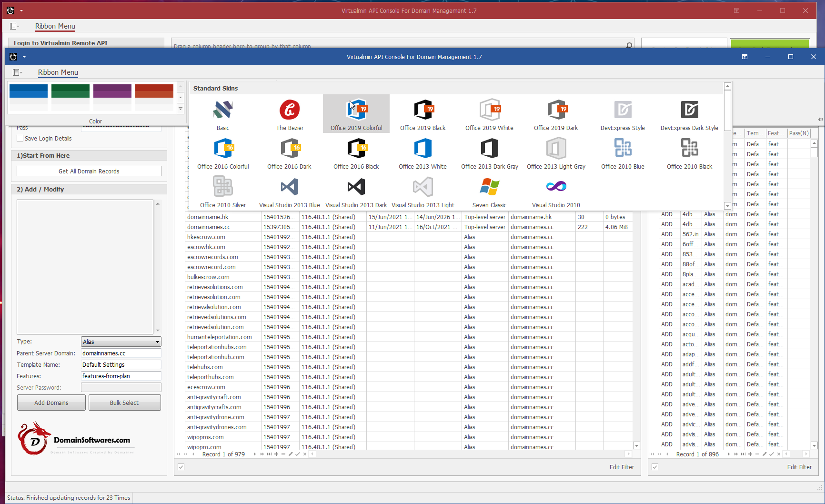Open the quick access dropdown in the red background window

(x=21, y=10)
